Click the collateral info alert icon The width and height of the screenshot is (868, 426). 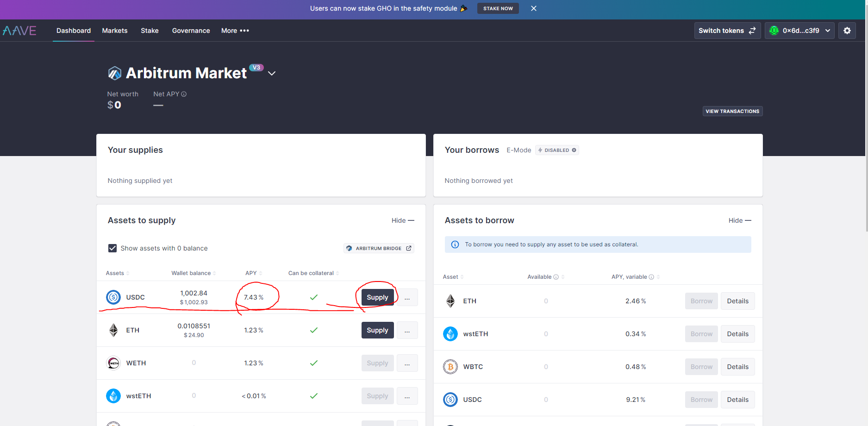(x=455, y=244)
